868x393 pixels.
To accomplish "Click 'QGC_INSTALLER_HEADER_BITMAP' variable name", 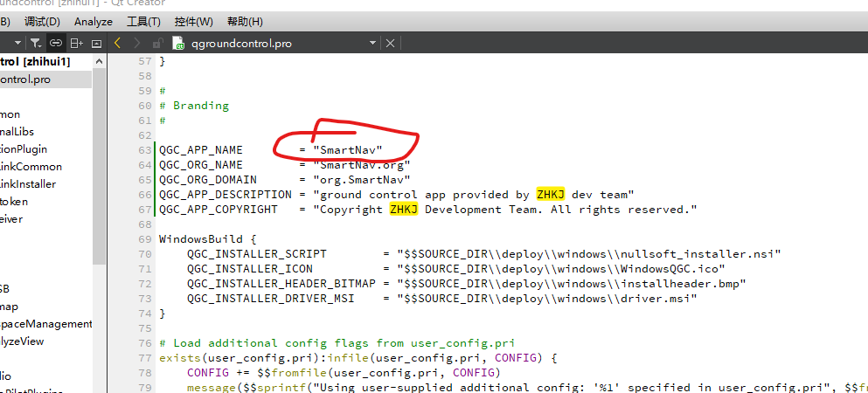I will click(281, 284).
